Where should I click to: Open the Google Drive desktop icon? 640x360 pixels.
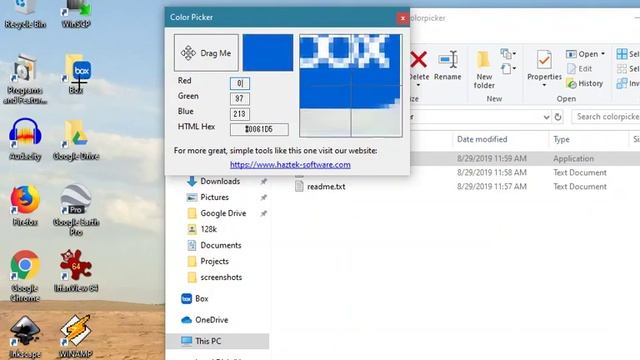point(76,139)
